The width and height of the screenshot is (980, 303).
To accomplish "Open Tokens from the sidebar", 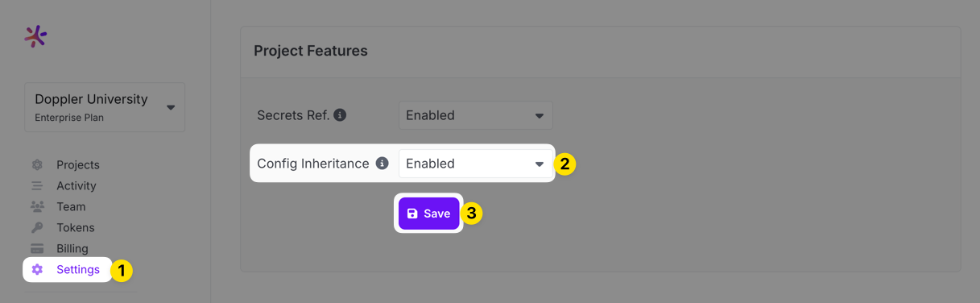I will (76, 227).
